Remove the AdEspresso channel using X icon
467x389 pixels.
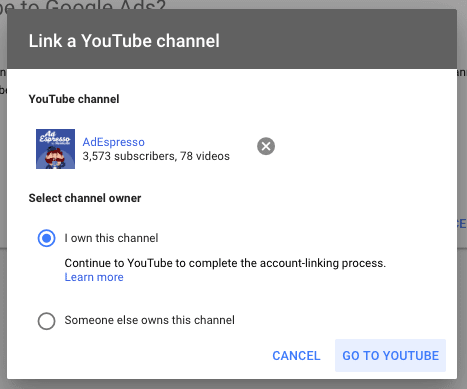coord(266,146)
